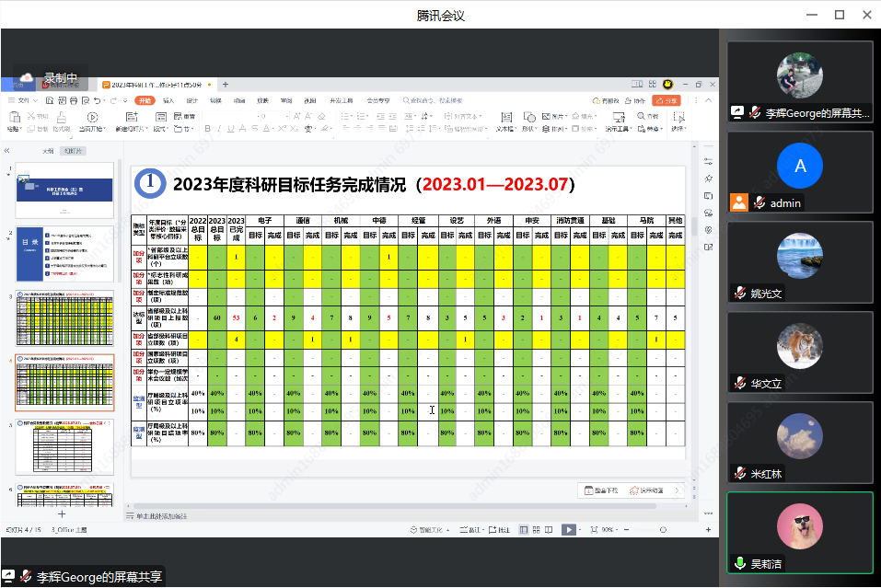Toggle 吴莉洁's green microphone indicator
Screen dimensions: 881x588
click(739, 563)
